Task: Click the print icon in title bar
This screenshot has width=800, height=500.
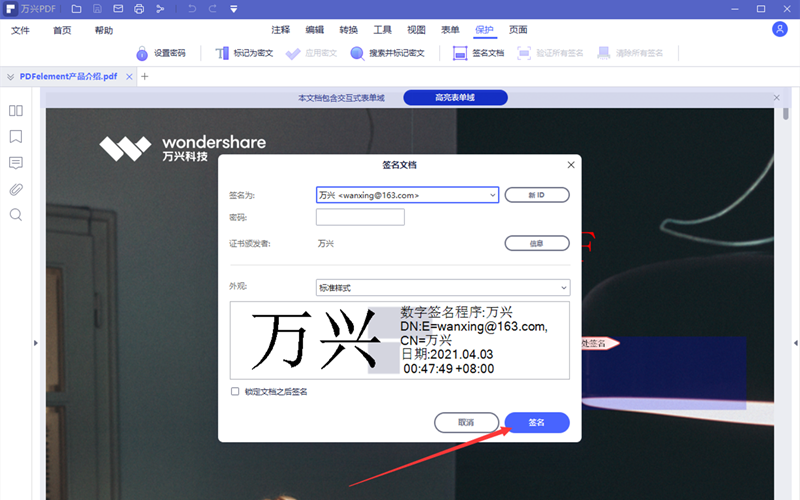Action: point(138,9)
